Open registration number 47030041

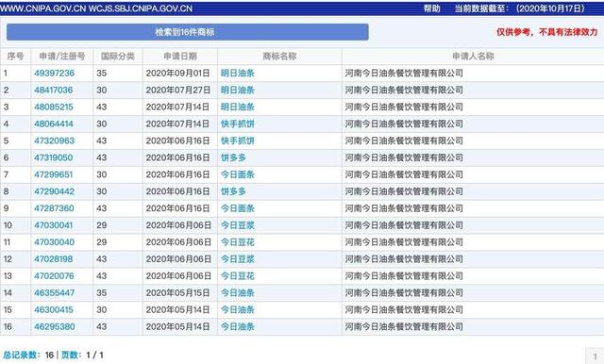(x=54, y=225)
